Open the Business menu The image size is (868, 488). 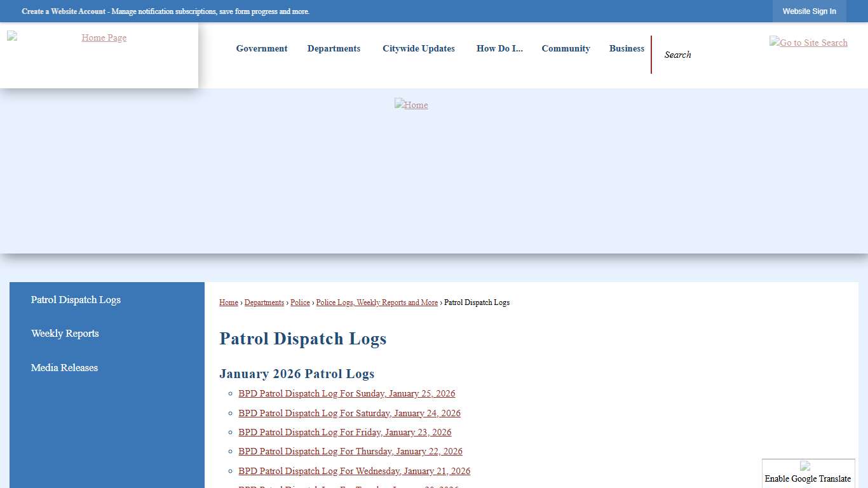point(627,48)
